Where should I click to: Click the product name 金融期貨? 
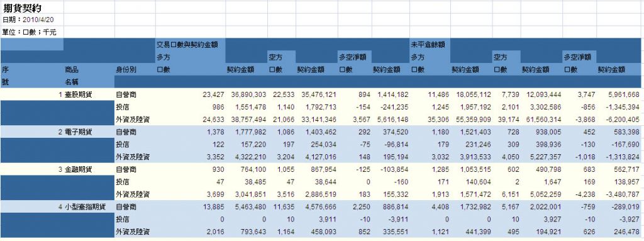tap(78, 169)
